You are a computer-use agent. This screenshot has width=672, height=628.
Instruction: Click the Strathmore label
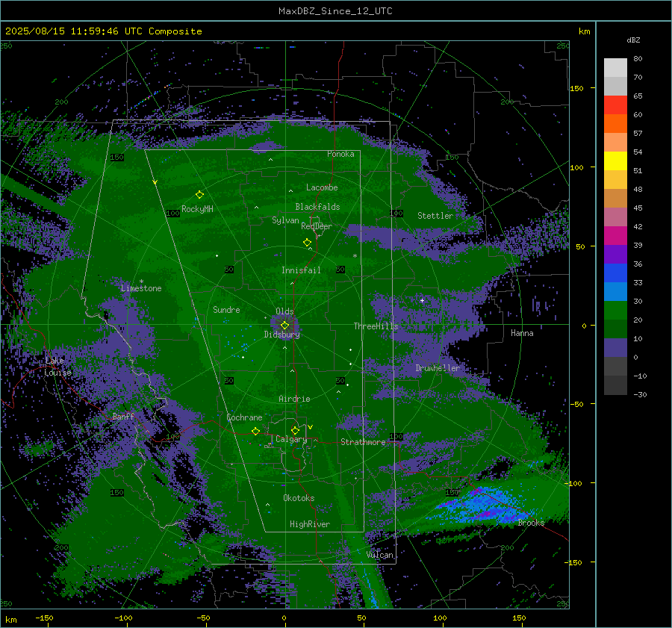pos(363,442)
